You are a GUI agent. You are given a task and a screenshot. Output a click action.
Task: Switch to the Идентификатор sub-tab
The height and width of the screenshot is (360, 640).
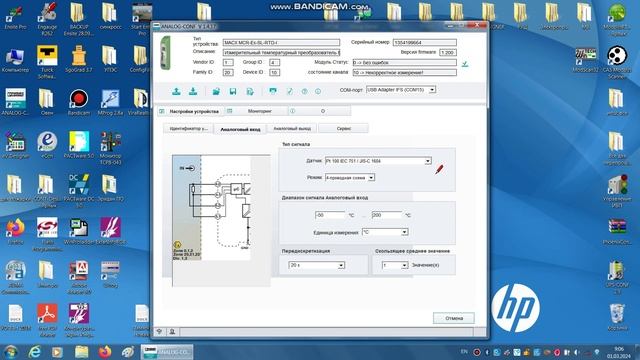188,129
